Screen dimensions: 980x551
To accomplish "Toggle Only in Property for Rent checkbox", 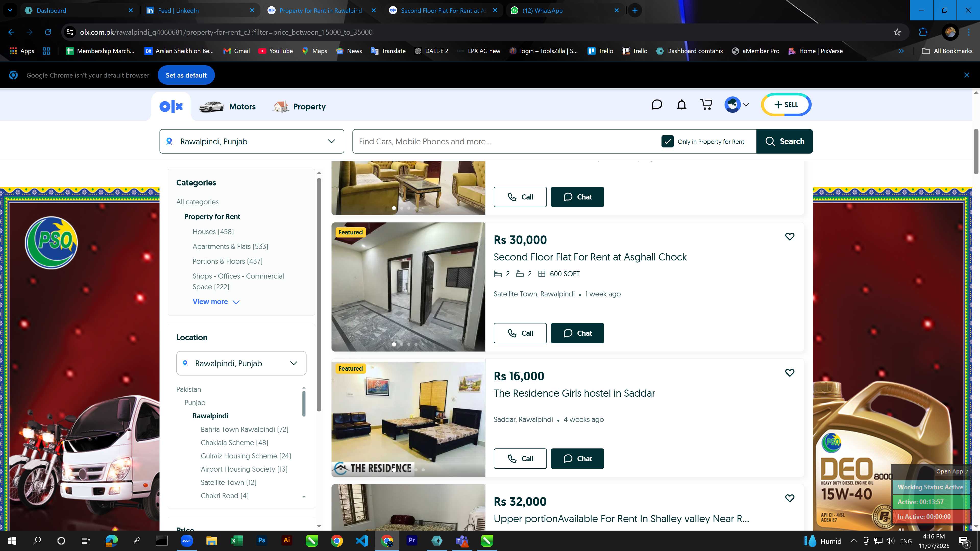I will [667, 142].
